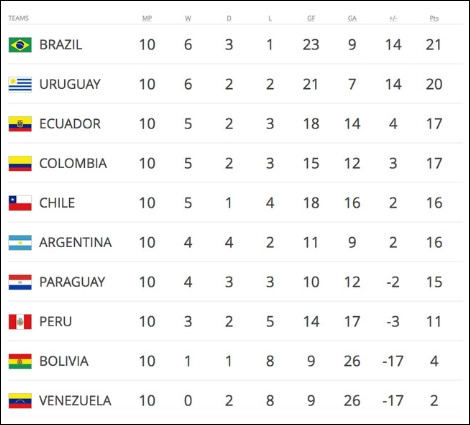470x425 pixels.
Task: Click the Peru flag icon
Action: tap(20, 322)
